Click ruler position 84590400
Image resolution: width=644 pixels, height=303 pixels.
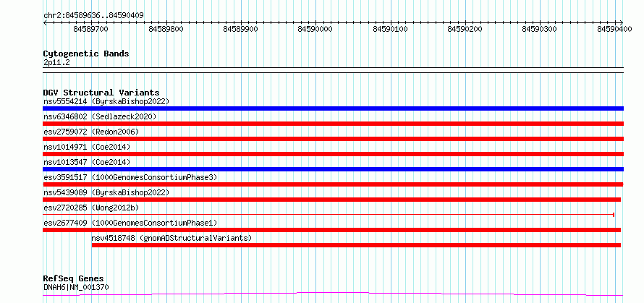tap(614, 29)
